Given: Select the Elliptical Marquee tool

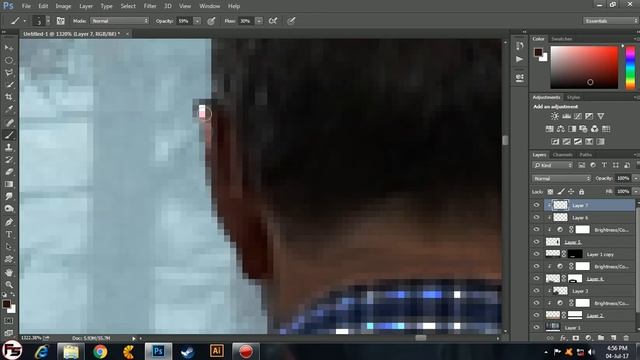Looking at the screenshot, I should tap(9, 60).
